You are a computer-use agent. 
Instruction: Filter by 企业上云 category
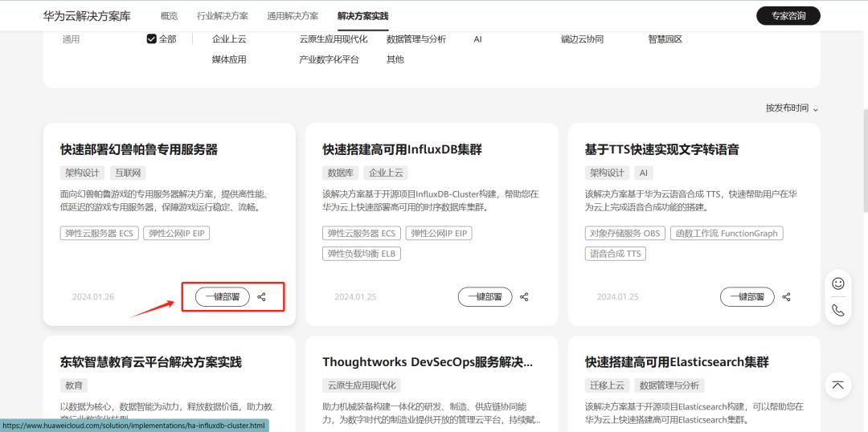(229, 39)
